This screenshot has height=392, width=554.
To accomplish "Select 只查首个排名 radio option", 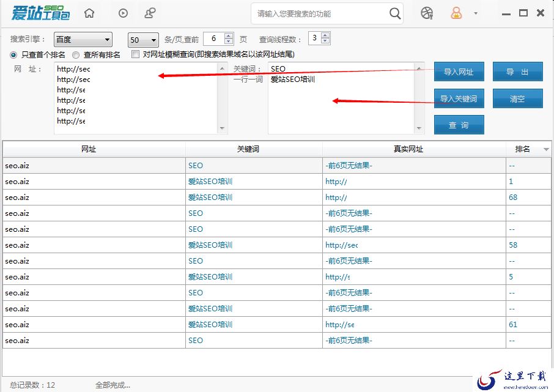I will click(x=13, y=55).
